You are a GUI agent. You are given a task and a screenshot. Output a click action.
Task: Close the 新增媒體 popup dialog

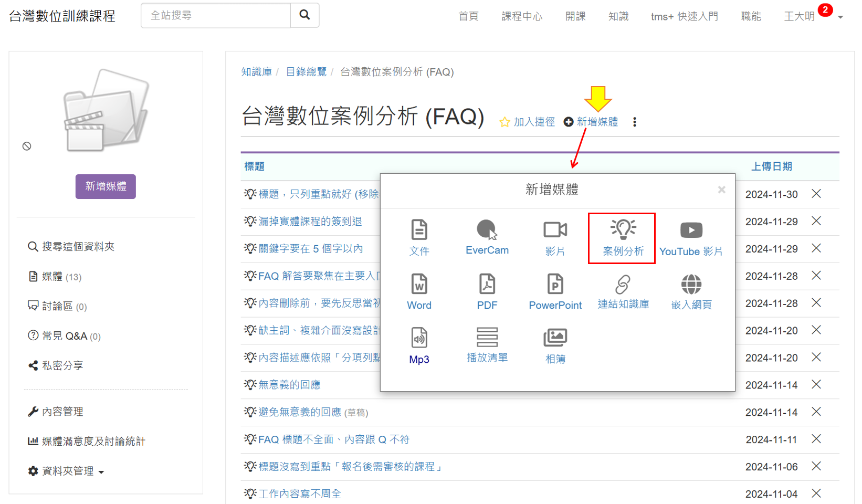click(721, 190)
